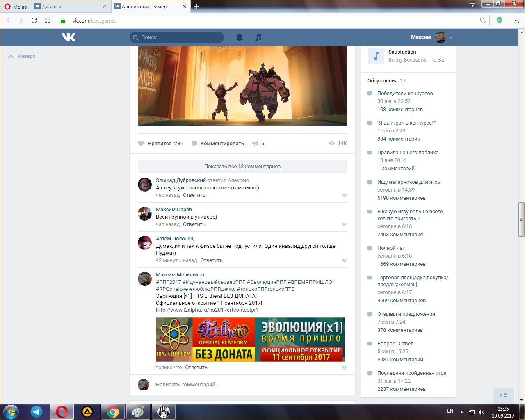Open Ночной чат discussion

[391, 248]
